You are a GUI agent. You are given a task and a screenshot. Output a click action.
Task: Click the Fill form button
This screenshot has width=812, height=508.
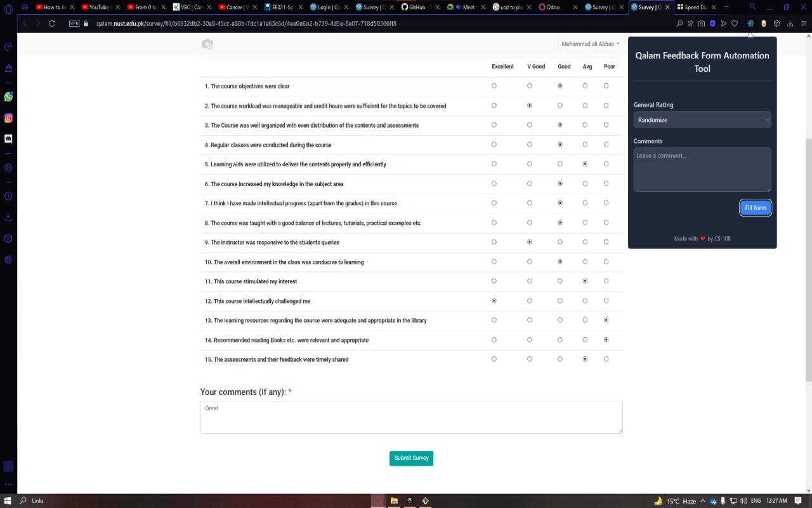click(755, 208)
